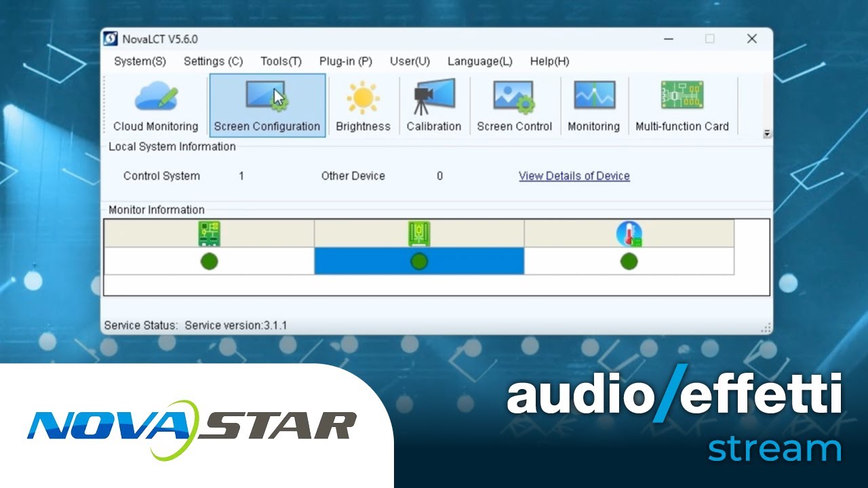
Task: Open Multi-function Card tool
Action: pyautogui.click(x=682, y=106)
